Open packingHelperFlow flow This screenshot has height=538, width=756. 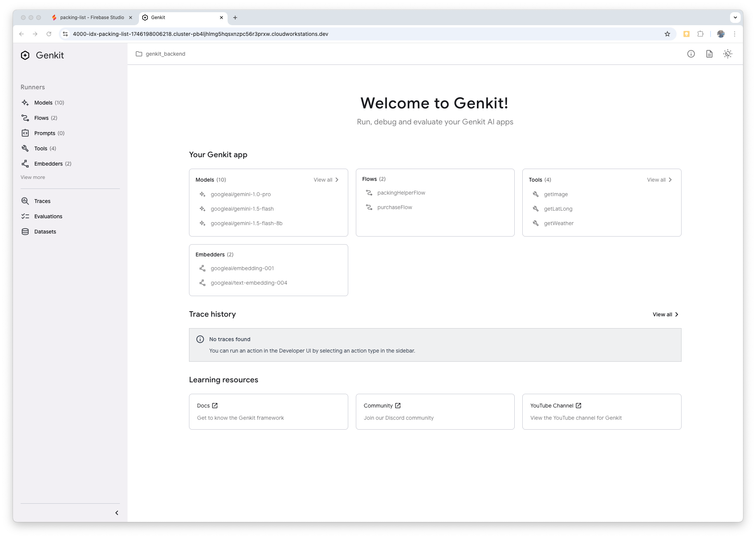(401, 193)
